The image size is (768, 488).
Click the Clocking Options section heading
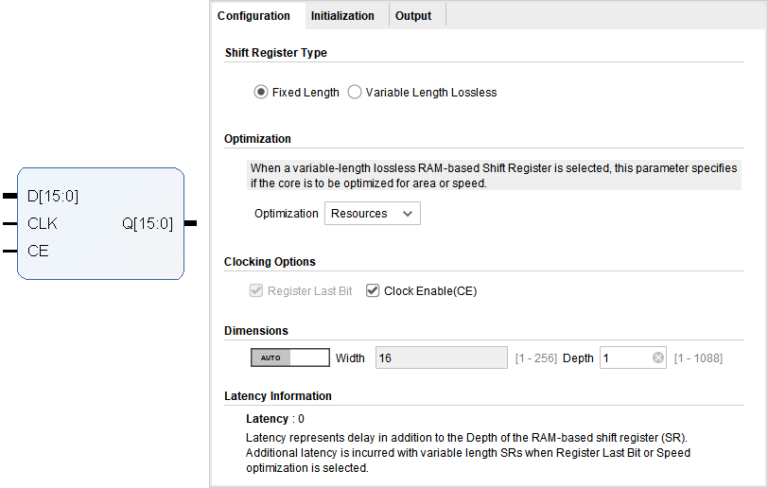[x=270, y=261]
